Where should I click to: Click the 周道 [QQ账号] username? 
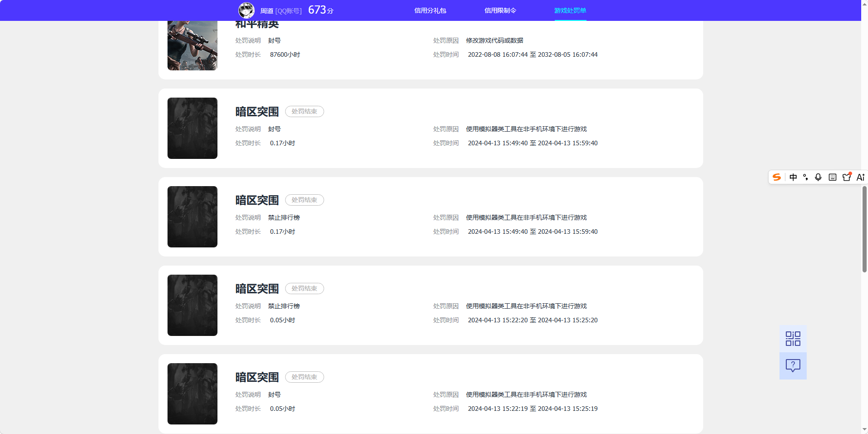281,11
